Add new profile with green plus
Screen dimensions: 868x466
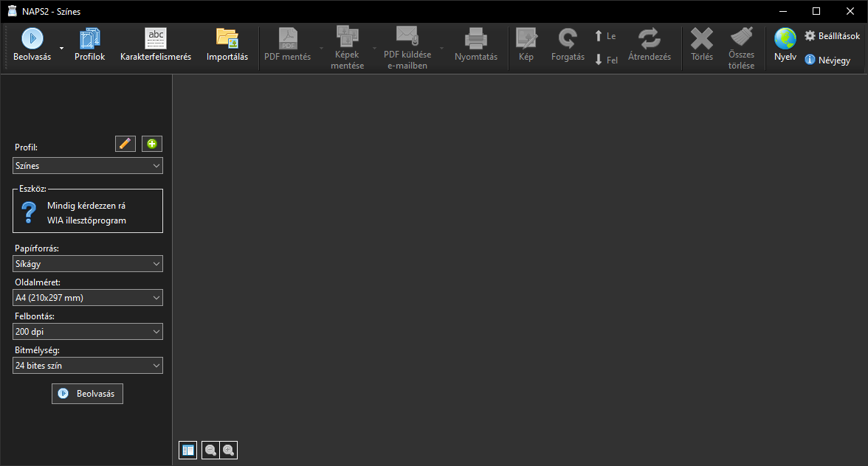152,144
